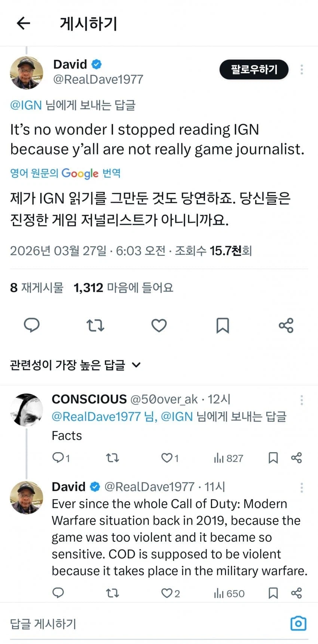Like the main tweet with the heart icon

159,326
